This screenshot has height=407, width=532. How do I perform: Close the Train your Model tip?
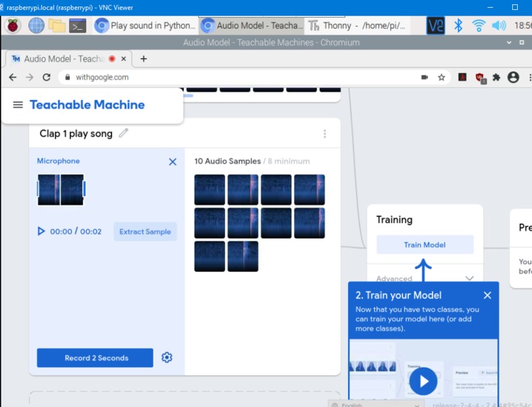click(x=487, y=295)
